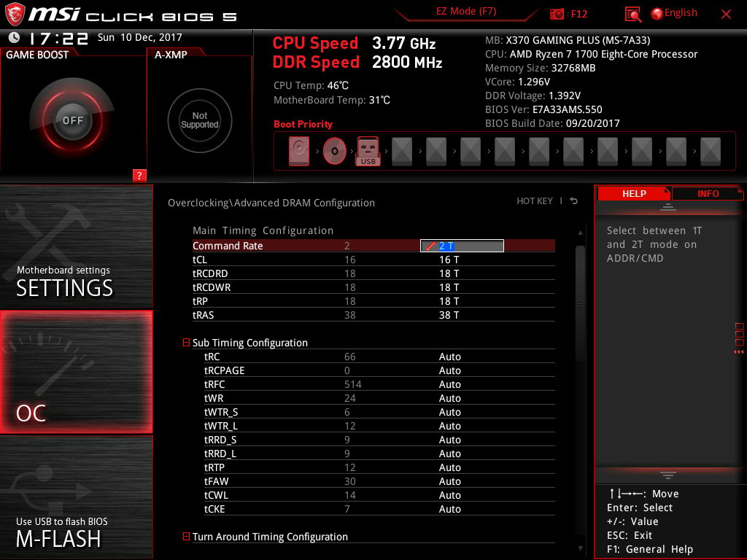Screen dimensions: 747x560
Task: Edit the tCL 16 T value
Action: click(449, 260)
